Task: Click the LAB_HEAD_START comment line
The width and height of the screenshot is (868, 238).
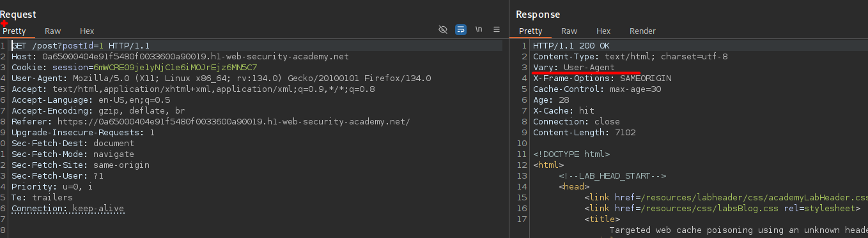Action: point(612,176)
